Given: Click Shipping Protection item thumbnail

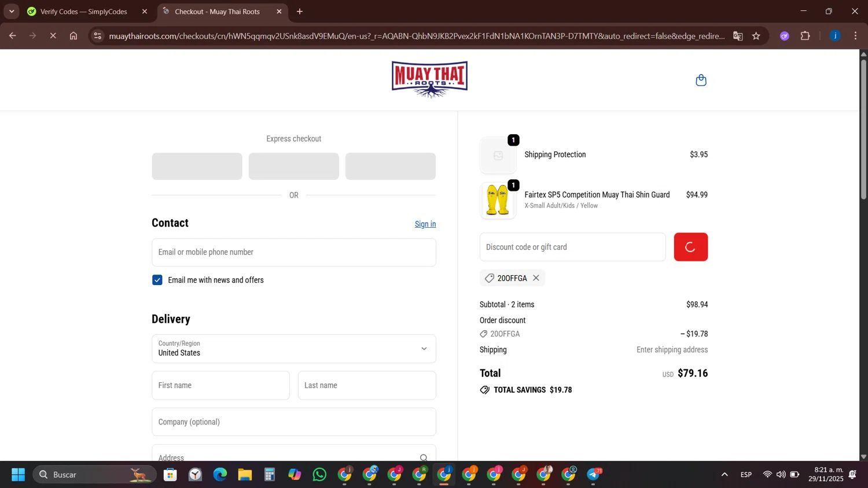Looking at the screenshot, I should pyautogui.click(x=498, y=156).
